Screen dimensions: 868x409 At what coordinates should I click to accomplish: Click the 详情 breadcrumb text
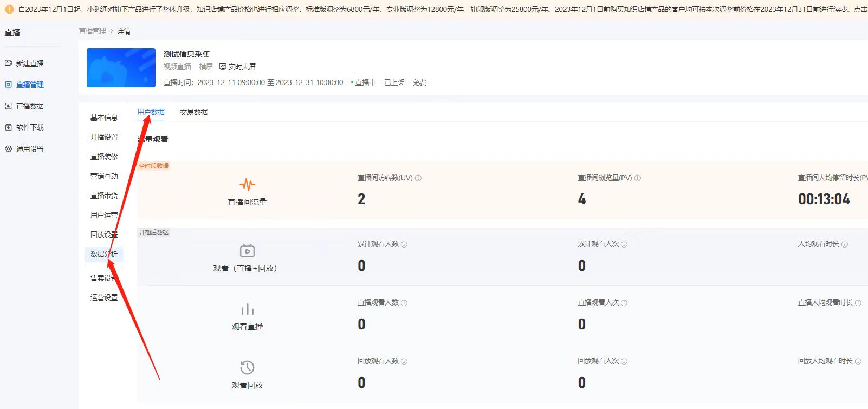[124, 31]
